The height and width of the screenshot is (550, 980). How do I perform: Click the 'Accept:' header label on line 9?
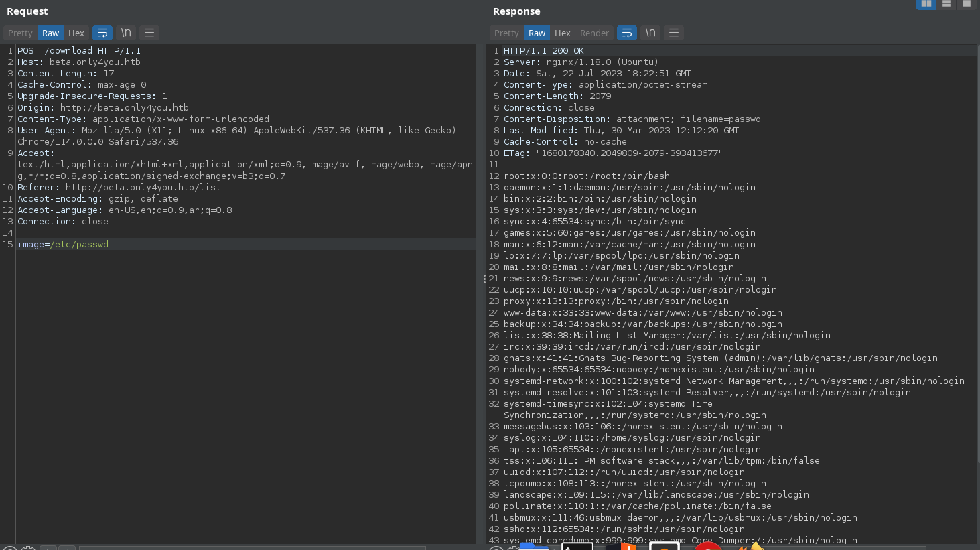pos(36,153)
